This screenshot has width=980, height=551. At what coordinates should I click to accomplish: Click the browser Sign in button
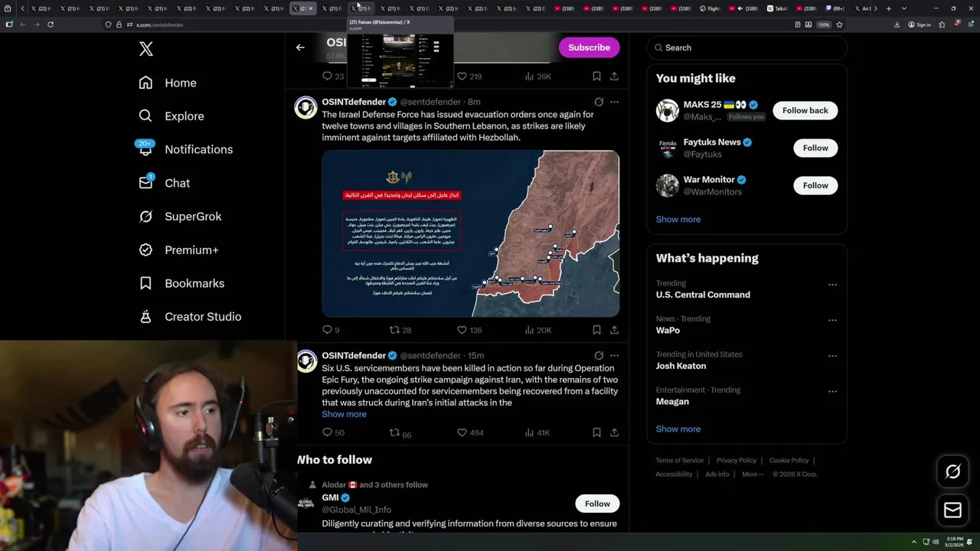coord(919,24)
